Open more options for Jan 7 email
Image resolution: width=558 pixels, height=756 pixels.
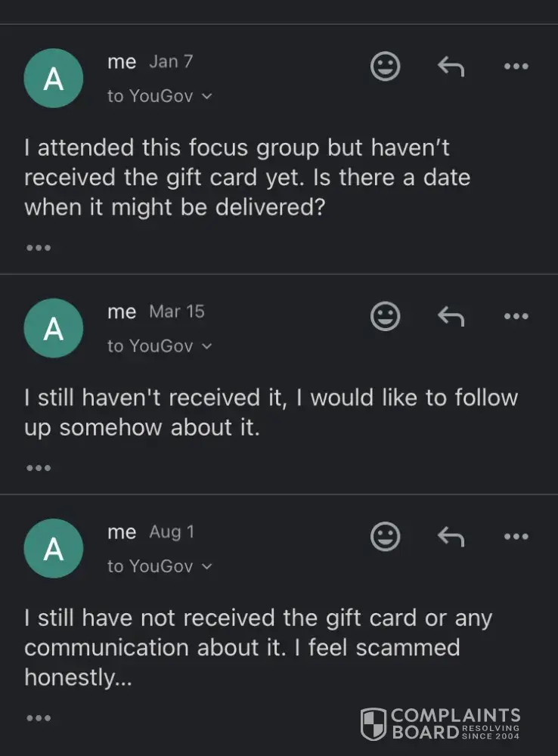point(516,67)
